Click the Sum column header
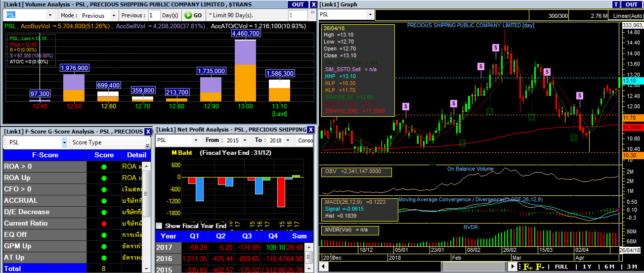Screen dimensions: 644x273 tap(300, 236)
